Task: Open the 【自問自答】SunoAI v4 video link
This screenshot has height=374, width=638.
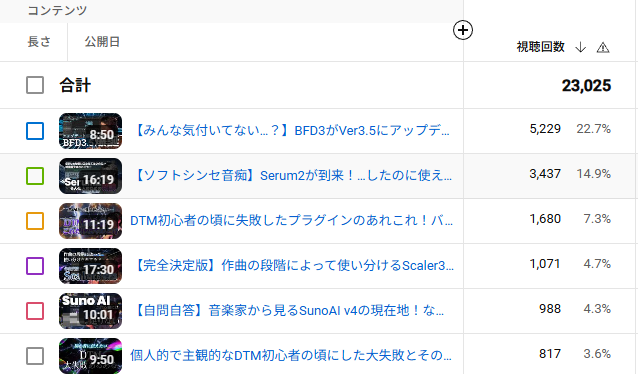Action: 288,311
